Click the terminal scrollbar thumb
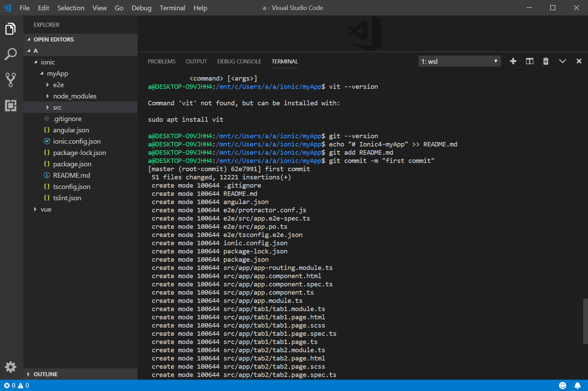 click(585, 321)
